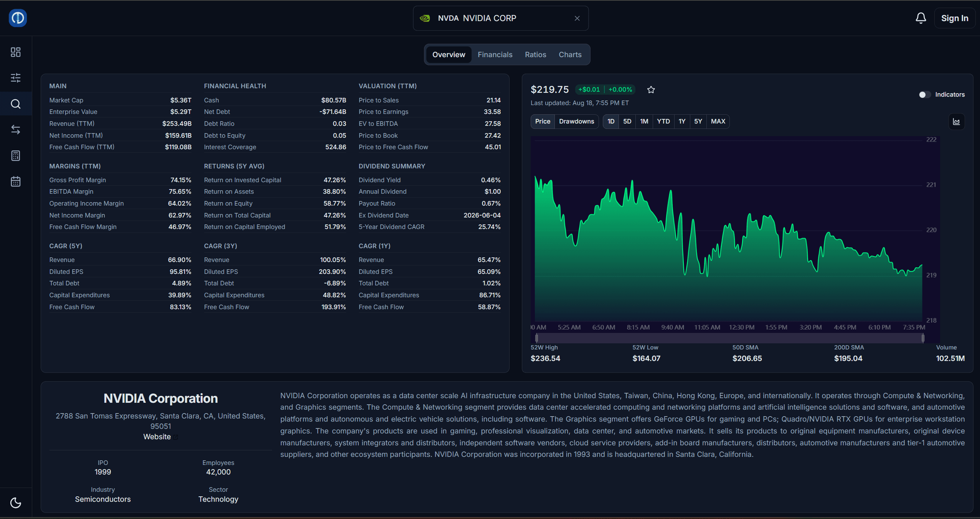The width and height of the screenshot is (980, 519).
Task: Click the 52W Low value $164.07
Action: click(x=647, y=359)
